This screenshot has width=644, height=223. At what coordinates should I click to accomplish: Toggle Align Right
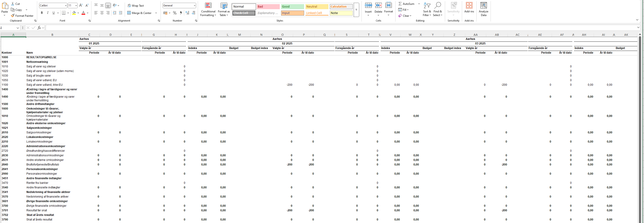[108, 13]
